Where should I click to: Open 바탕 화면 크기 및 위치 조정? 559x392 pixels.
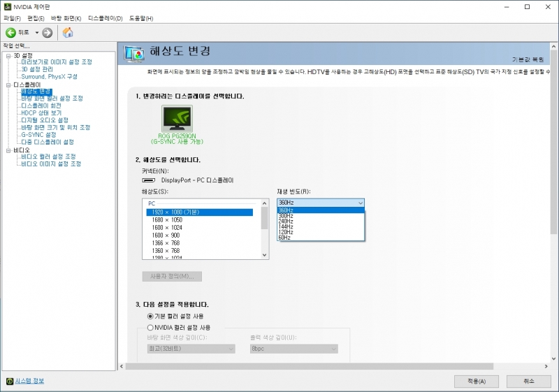point(55,128)
